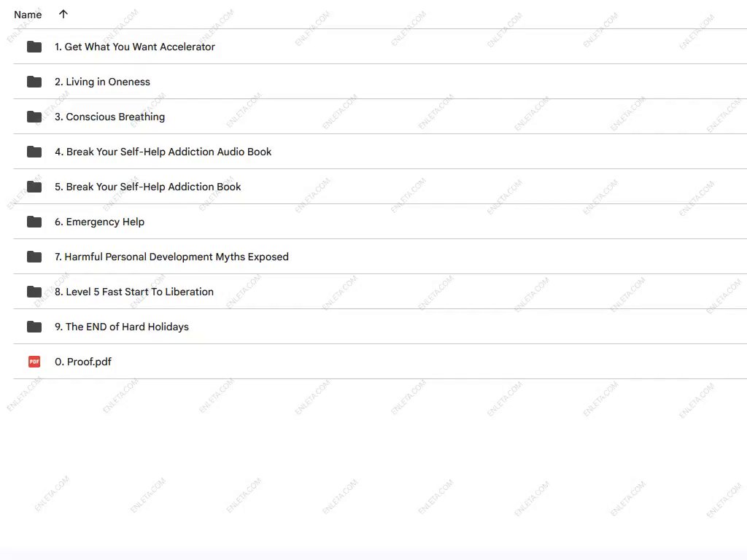
Task: Click the folder icon for Harmful Personal Development Myths
Action: click(34, 257)
